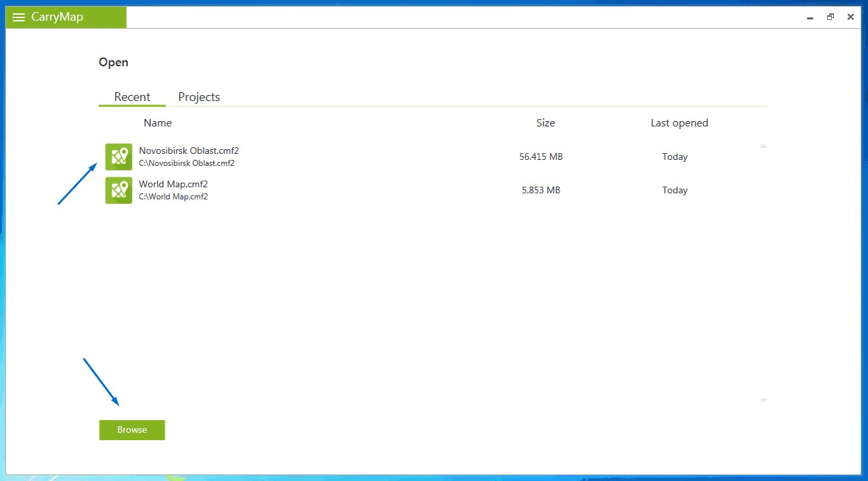Click the World Map file icon

118,190
